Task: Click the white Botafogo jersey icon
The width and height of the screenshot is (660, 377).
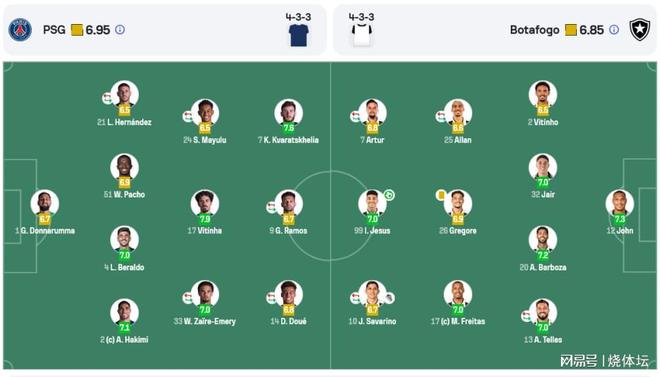Action: tap(362, 35)
